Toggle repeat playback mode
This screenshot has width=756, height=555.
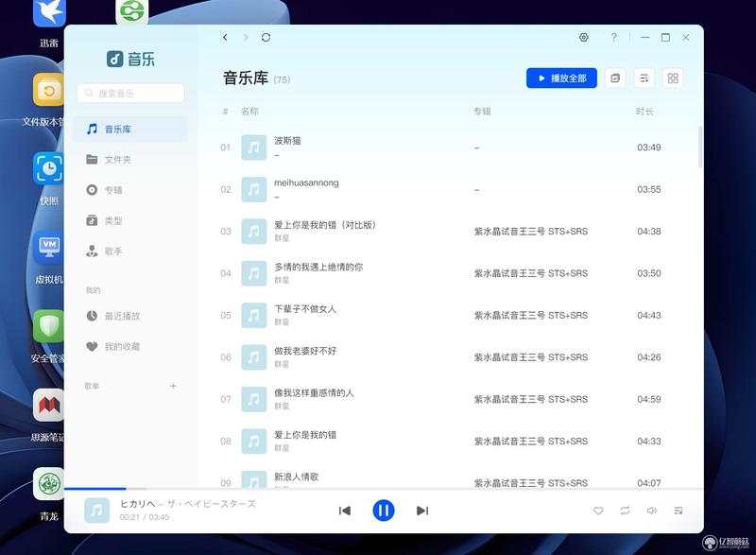click(625, 511)
